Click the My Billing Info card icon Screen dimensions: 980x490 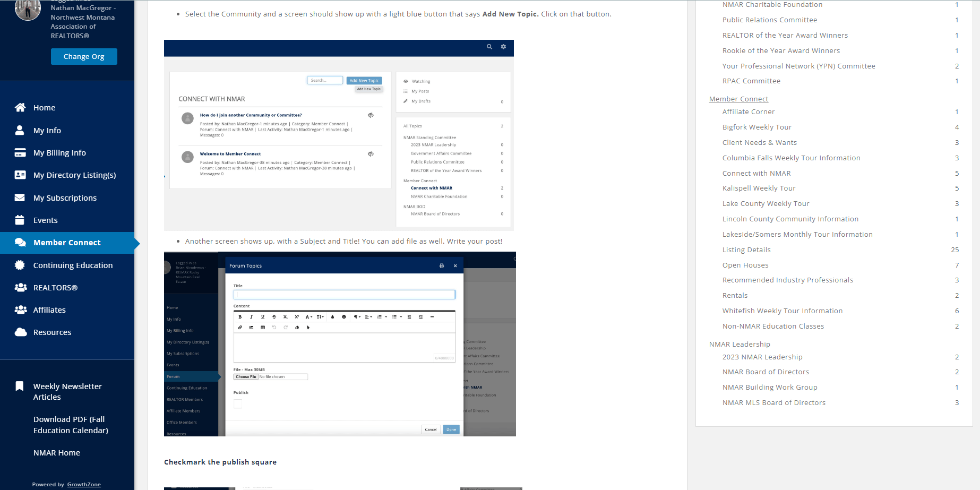(x=20, y=152)
